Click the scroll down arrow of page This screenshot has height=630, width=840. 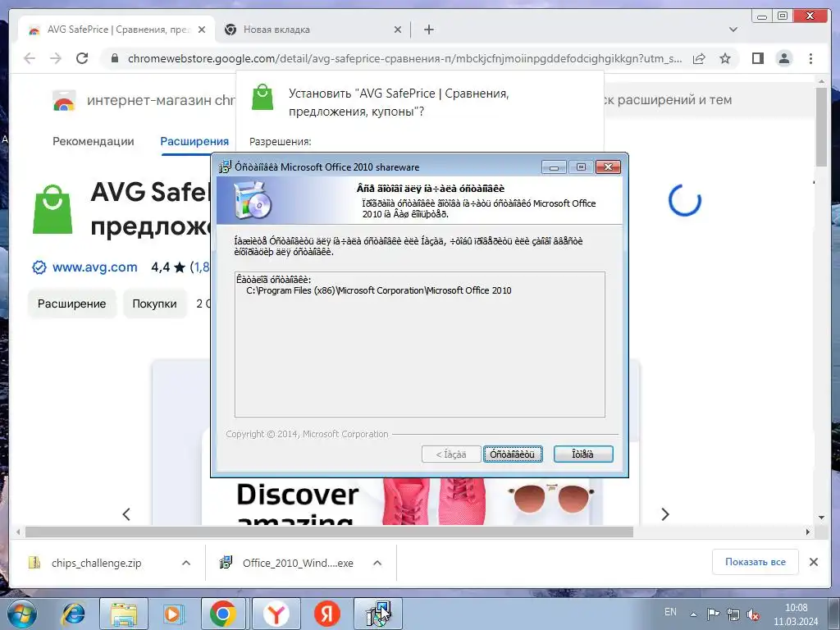pos(821,518)
